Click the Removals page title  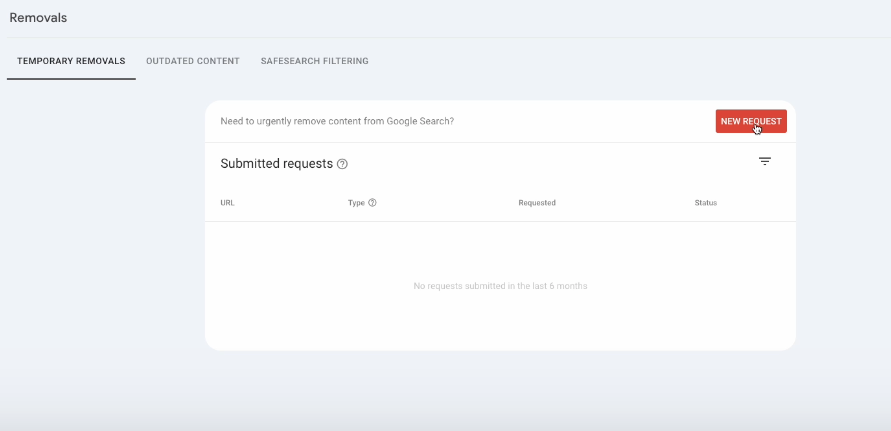pos(38,18)
